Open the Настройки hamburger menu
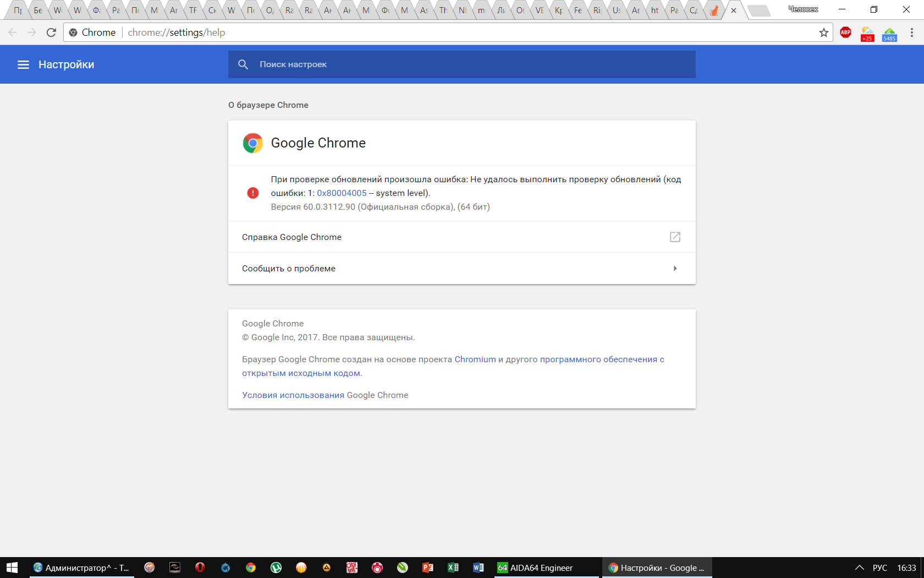 23,64
